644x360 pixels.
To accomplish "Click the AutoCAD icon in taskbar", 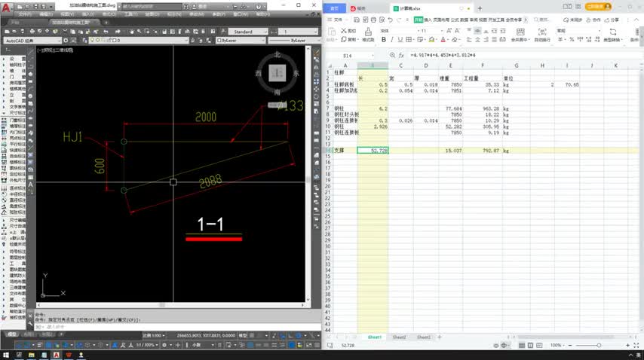I will (57, 355).
